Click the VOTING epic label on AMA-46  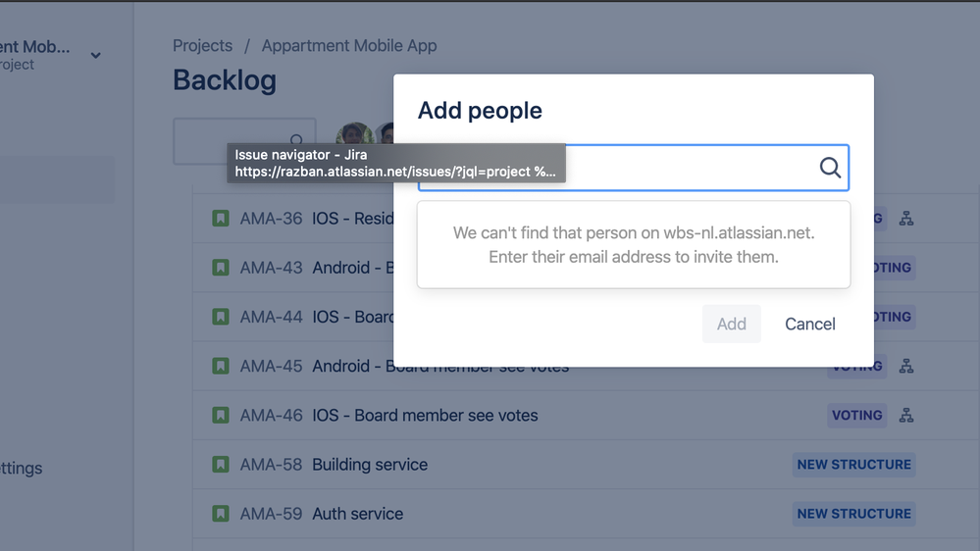tap(856, 415)
